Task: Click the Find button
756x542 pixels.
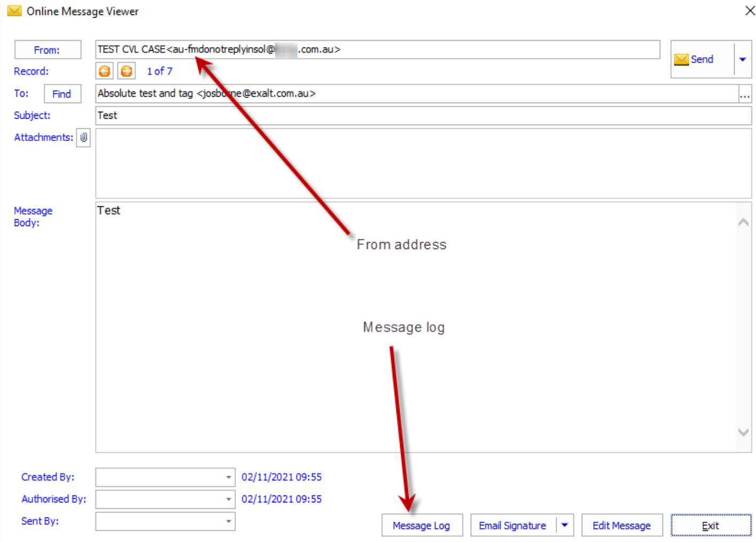Action: coord(62,94)
